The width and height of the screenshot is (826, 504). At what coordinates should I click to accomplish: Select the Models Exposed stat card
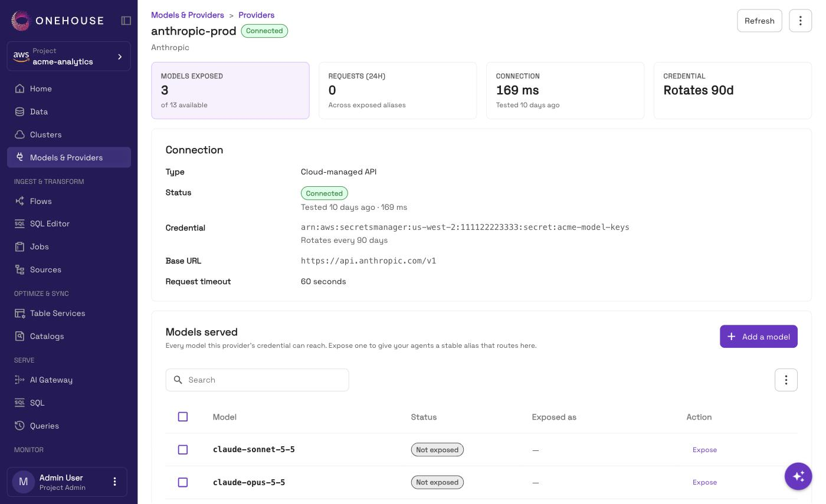230,91
